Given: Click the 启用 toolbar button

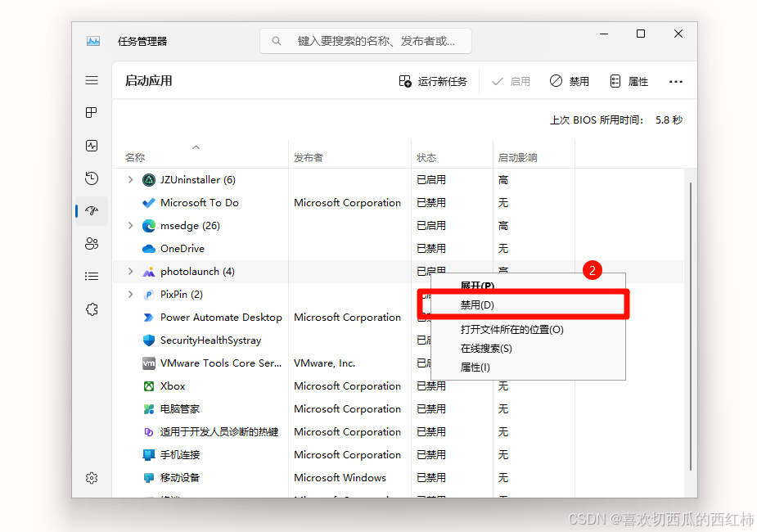Looking at the screenshot, I should pyautogui.click(x=511, y=81).
